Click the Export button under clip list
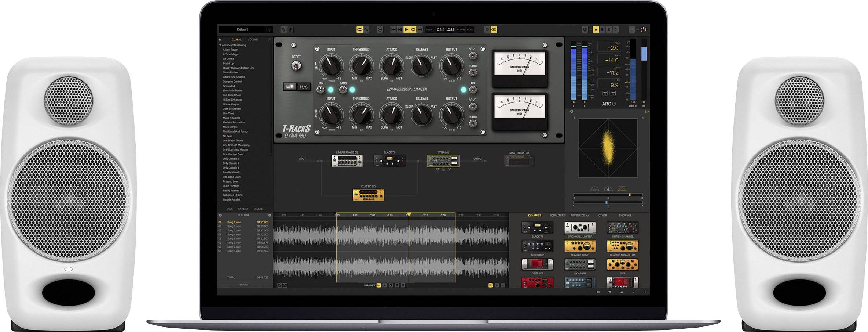Screen dimensions: 868x332 tap(244, 285)
